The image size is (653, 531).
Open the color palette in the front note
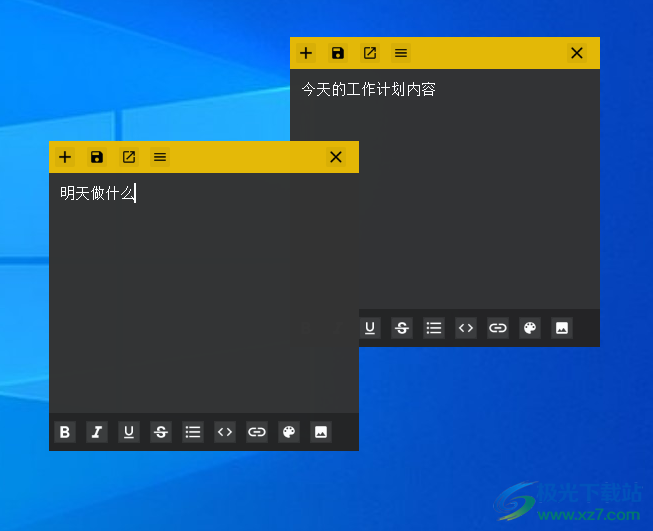pos(289,432)
